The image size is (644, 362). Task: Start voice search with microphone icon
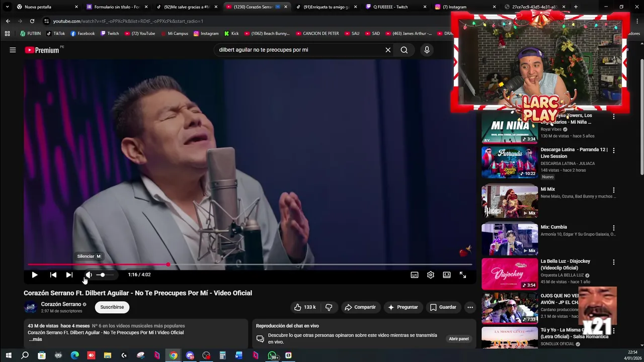(427, 50)
